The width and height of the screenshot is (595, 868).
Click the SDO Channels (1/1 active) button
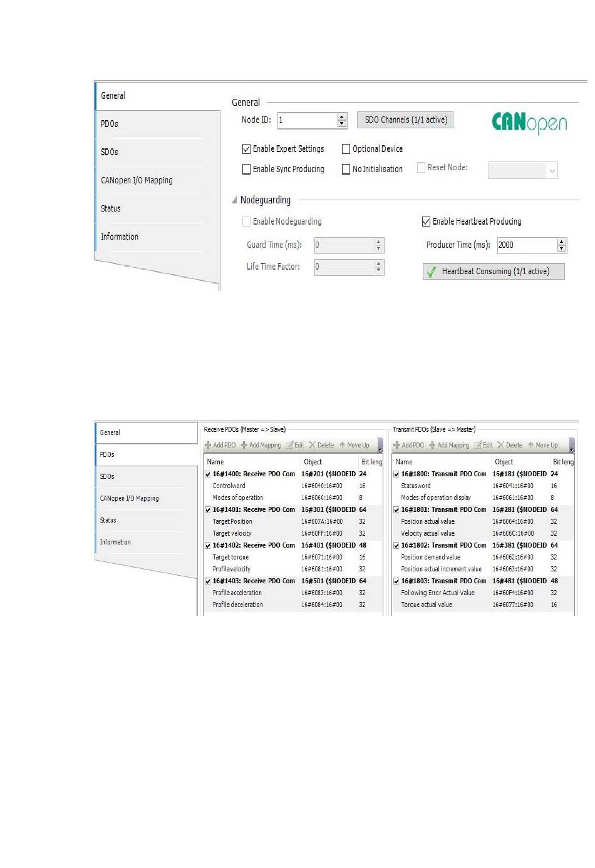click(x=405, y=120)
